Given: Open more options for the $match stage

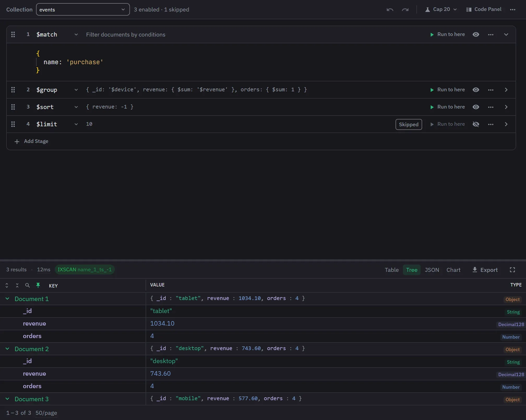Looking at the screenshot, I should [491, 34].
